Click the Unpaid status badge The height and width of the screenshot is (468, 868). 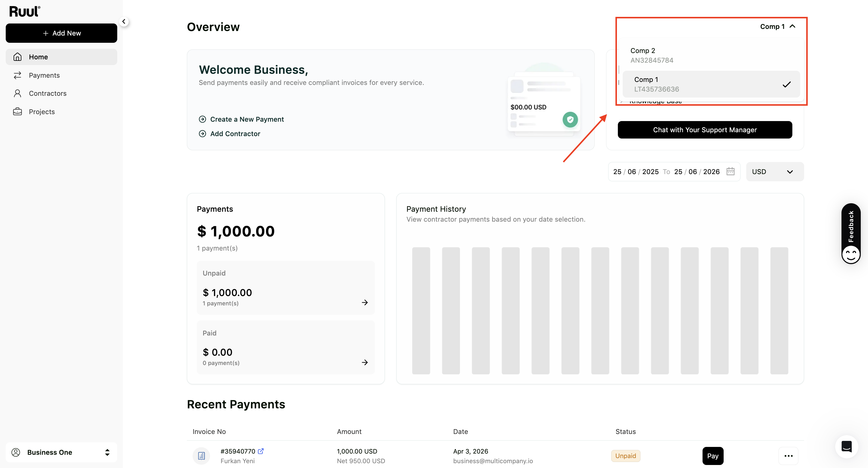coord(625,456)
